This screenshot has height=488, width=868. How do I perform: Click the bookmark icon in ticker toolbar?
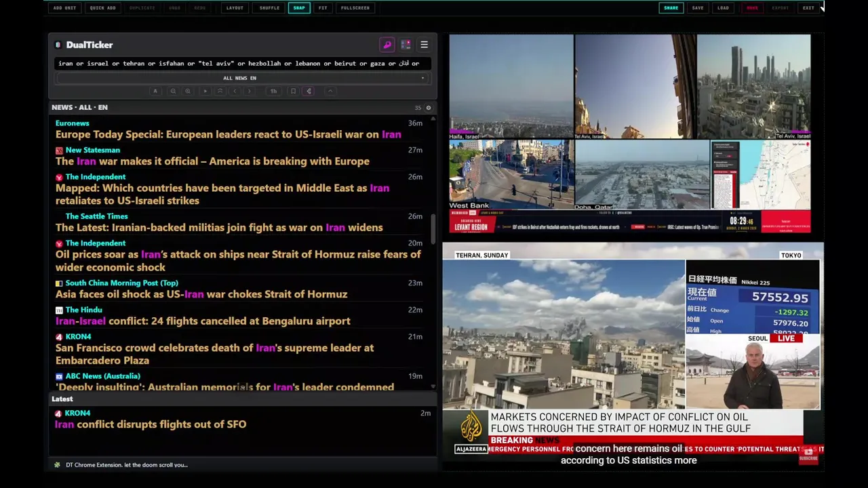coord(293,91)
